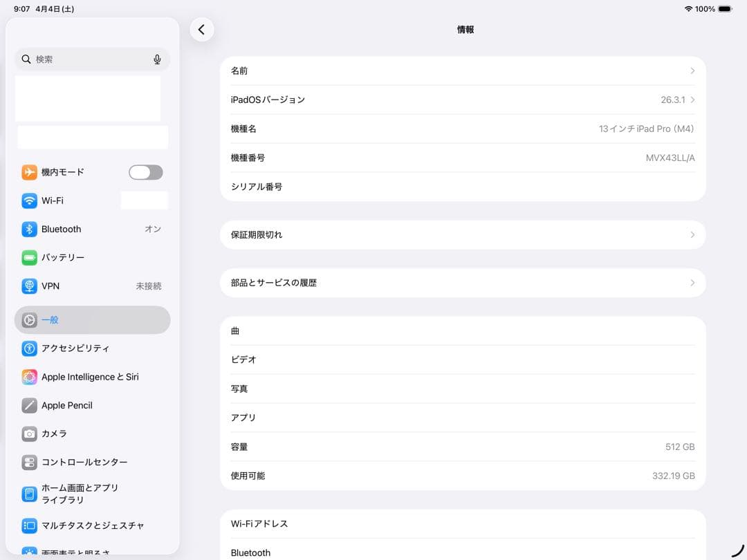Open iPadOSバージョン details chevron

(692, 100)
